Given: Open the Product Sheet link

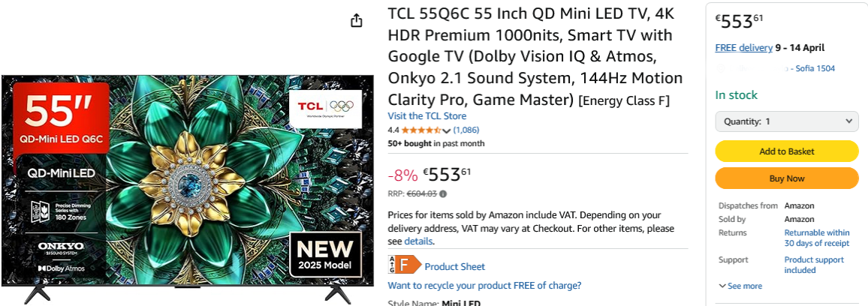Looking at the screenshot, I should point(454,267).
